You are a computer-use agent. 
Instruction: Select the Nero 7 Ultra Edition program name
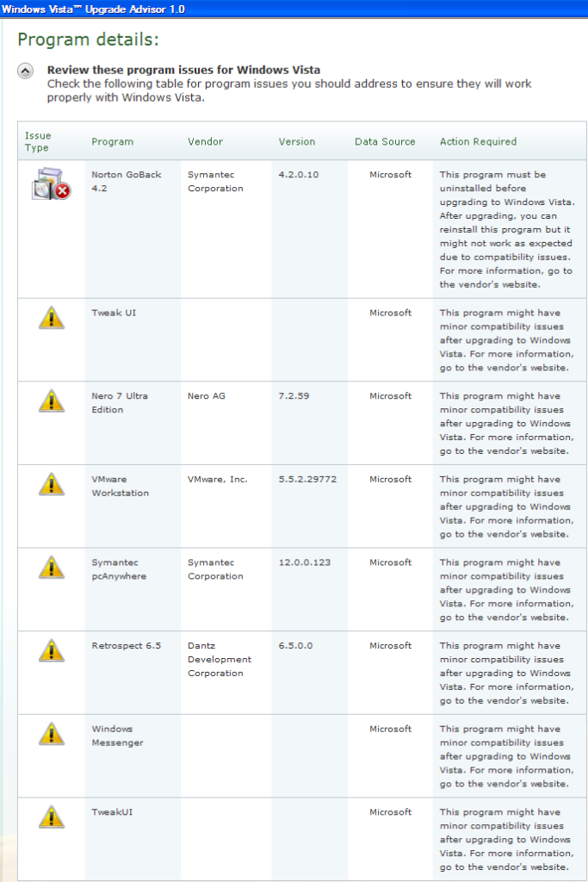[x=120, y=403]
